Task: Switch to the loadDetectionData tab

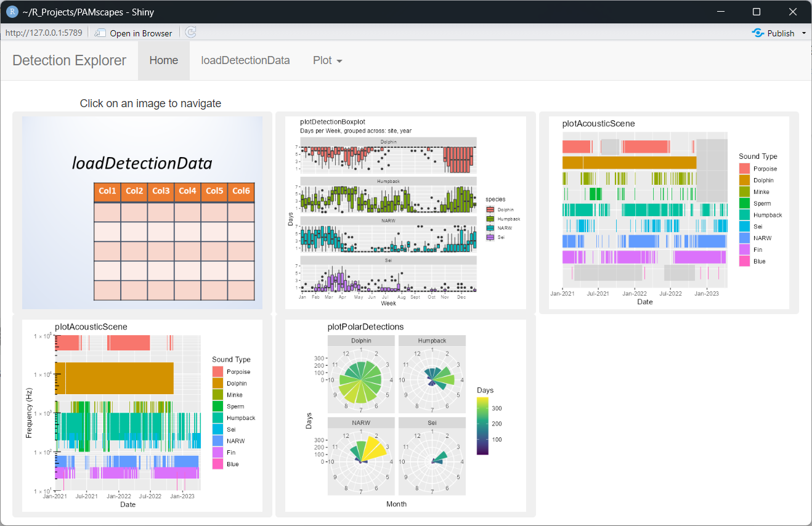Action: pyautogui.click(x=245, y=60)
